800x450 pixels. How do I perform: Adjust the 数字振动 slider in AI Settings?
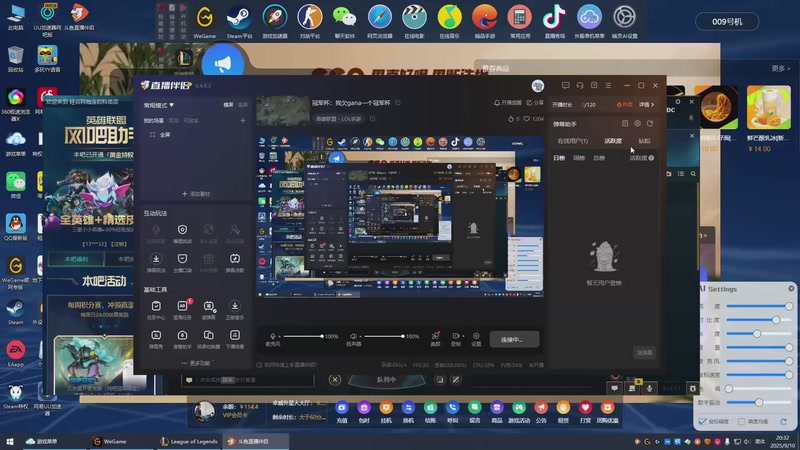pos(759,403)
